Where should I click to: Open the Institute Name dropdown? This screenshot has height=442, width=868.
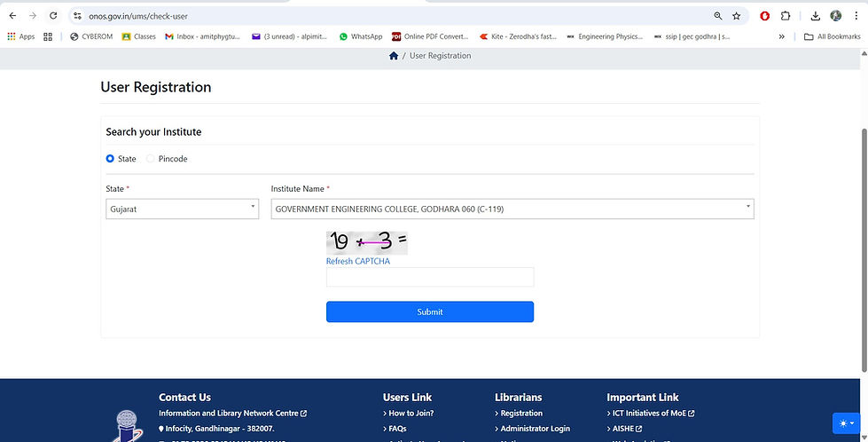[x=512, y=209]
